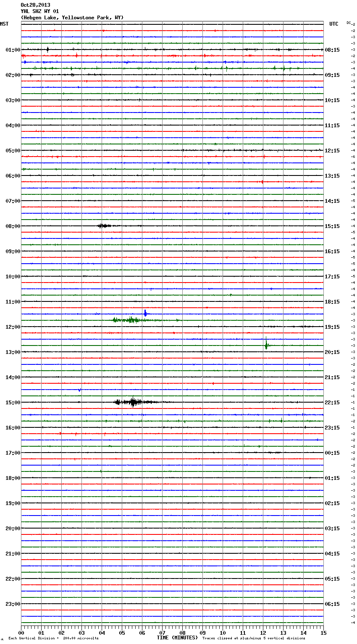
Task: Select the 11:00 MST time label
Action: pos(13,301)
